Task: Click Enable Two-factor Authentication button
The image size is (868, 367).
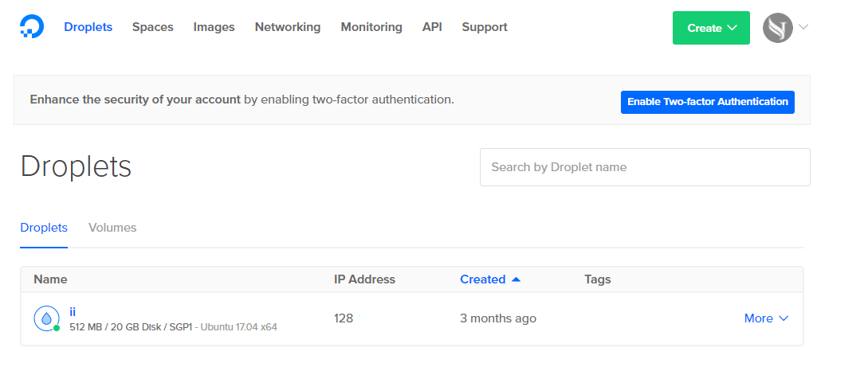Action: 708,102
